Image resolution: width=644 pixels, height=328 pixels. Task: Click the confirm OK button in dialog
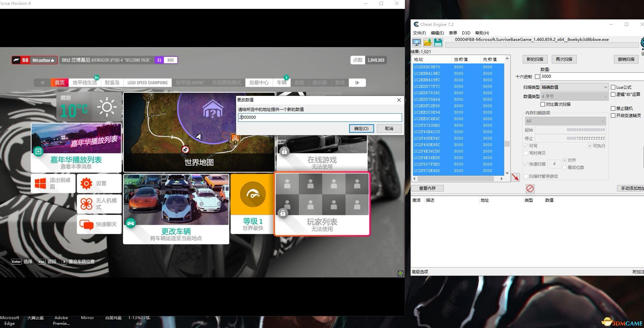pos(361,128)
